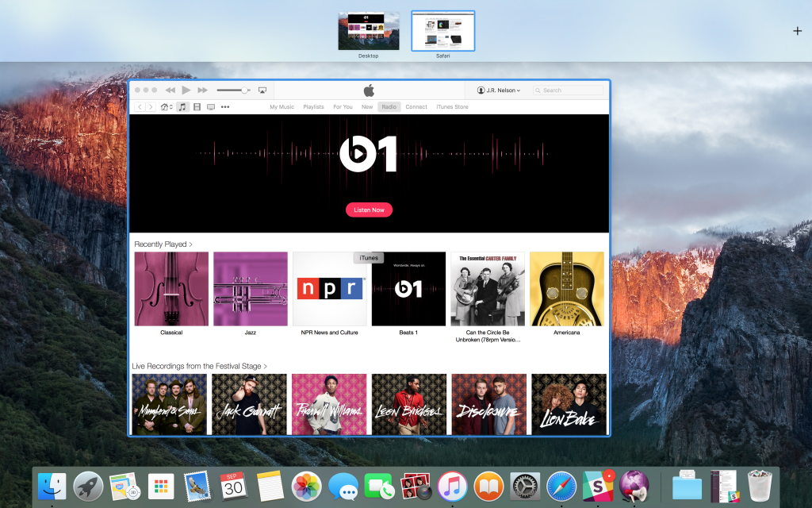Open Photos from the Dock
Screen dimensions: 812x508
306,487
